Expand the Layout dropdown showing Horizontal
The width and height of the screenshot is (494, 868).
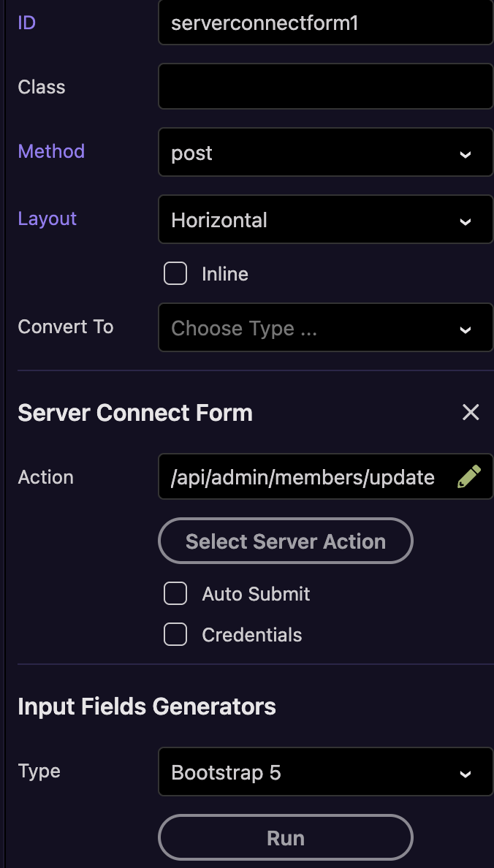[x=325, y=220]
